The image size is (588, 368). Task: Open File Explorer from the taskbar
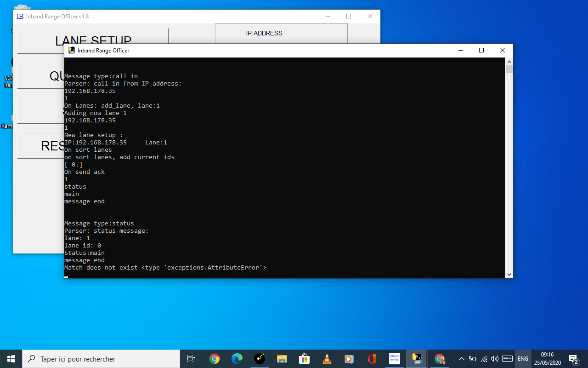point(282,359)
